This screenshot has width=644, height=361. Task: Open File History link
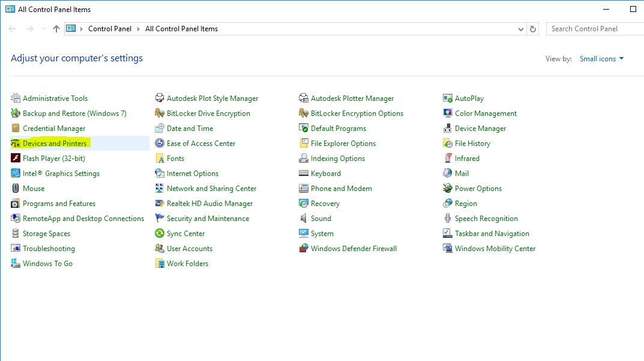tap(472, 144)
